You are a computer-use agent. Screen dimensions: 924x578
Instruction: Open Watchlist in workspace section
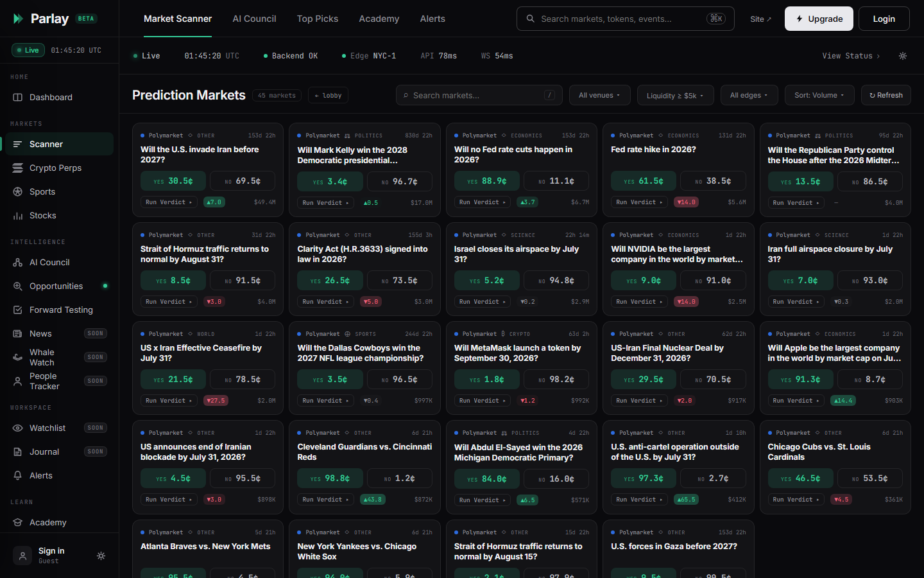(x=59, y=428)
